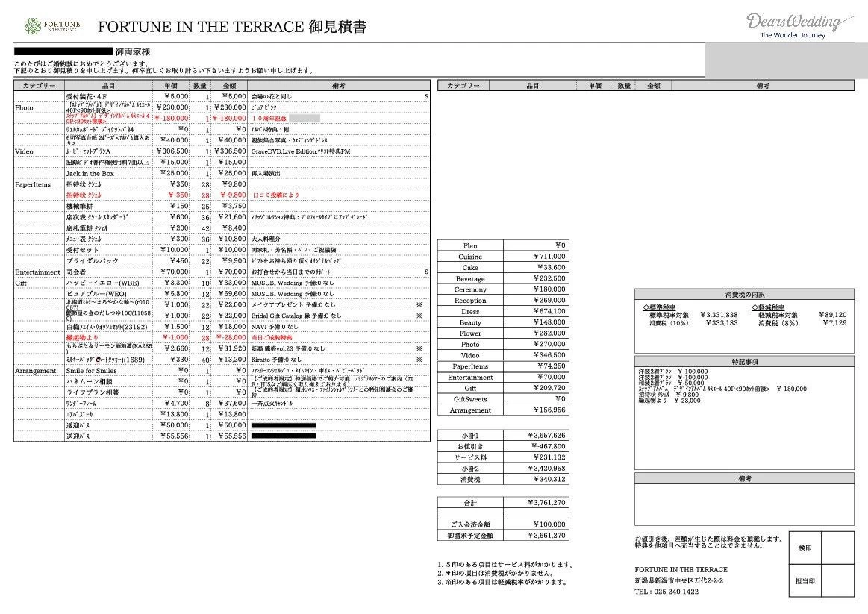The image size is (868, 614).
Task: Select the '¥674,100' Dress total
Action: (549, 311)
